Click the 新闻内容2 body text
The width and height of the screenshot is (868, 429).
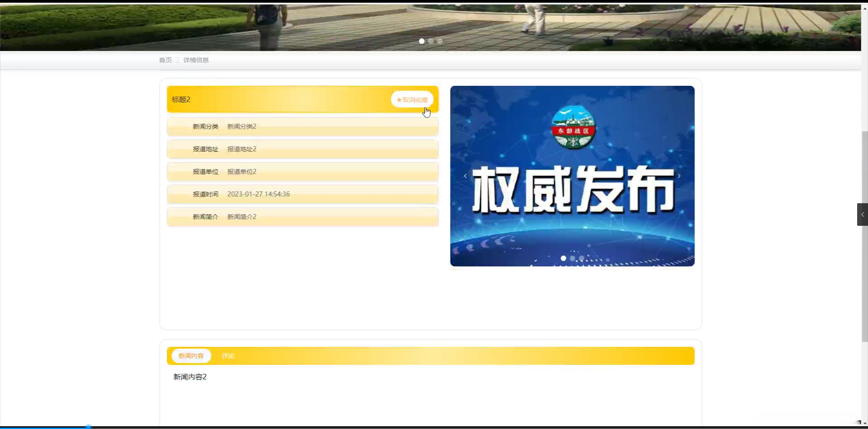pyautogui.click(x=190, y=377)
